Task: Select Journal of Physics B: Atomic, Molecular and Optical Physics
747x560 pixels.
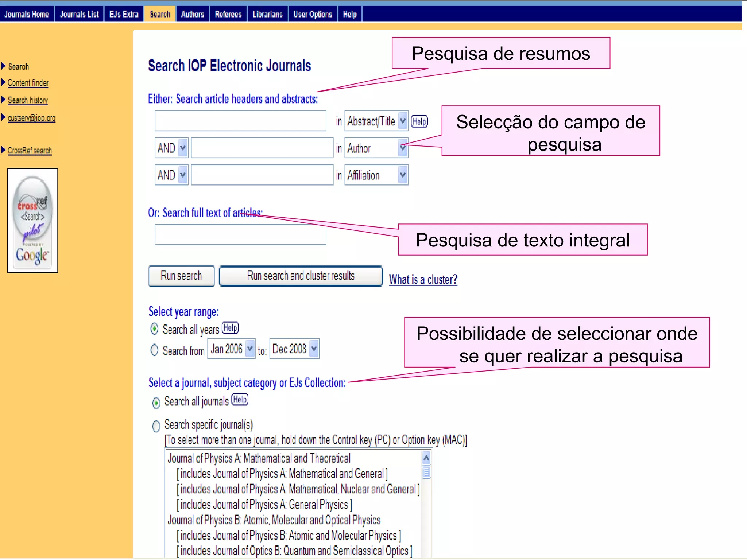Action: (x=274, y=520)
